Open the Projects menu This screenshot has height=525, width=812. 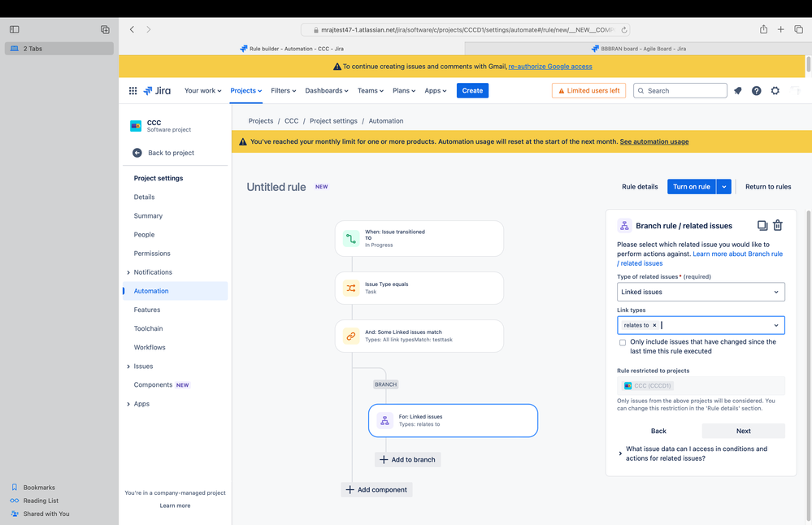click(x=246, y=90)
